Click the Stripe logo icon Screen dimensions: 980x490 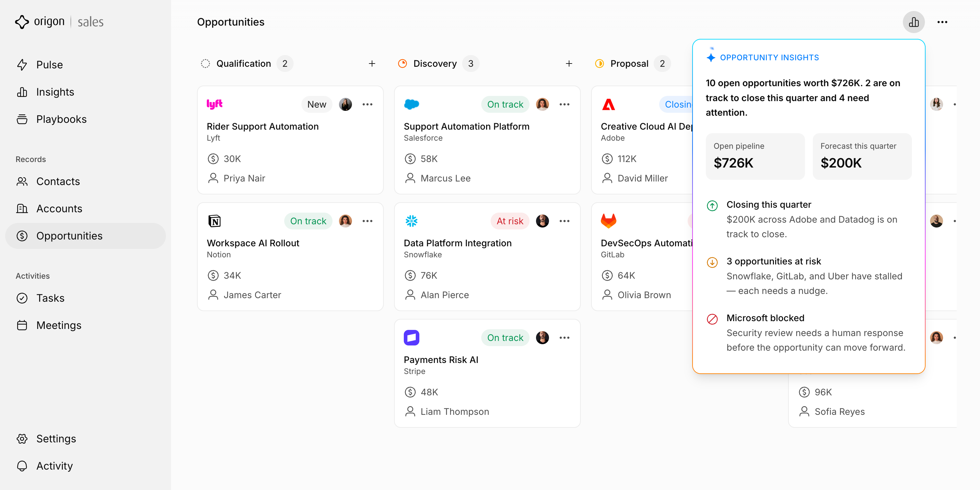(x=412, y=338)
